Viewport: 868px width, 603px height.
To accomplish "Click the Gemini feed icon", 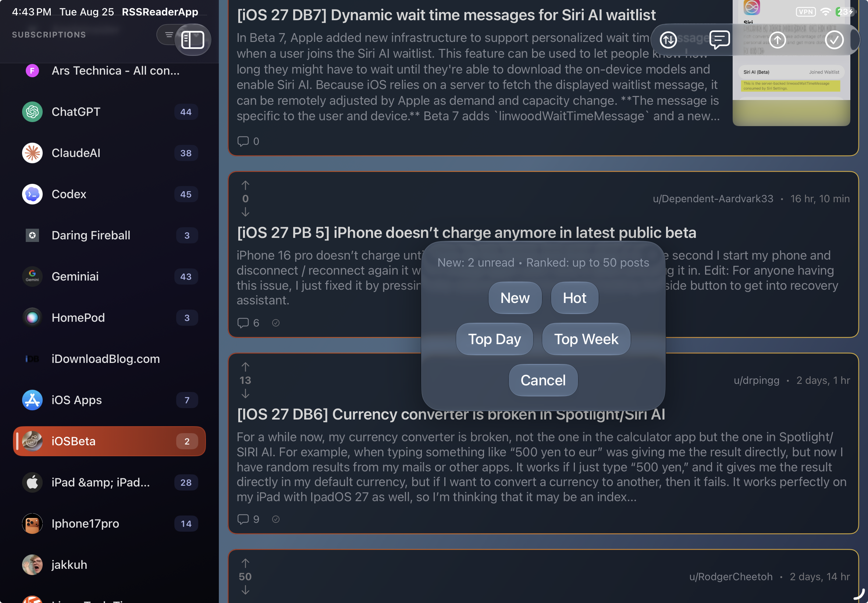I will pyautogui.click(x=32, y=276).
